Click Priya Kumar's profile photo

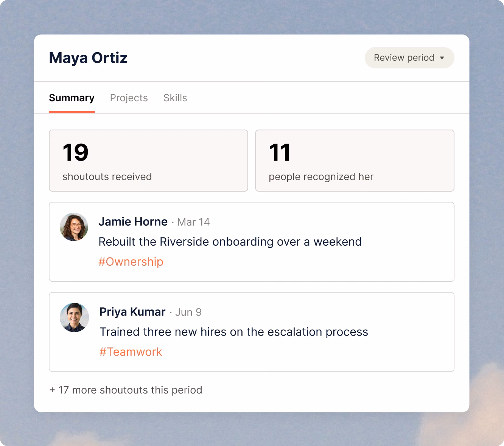(x=74, y=317)
